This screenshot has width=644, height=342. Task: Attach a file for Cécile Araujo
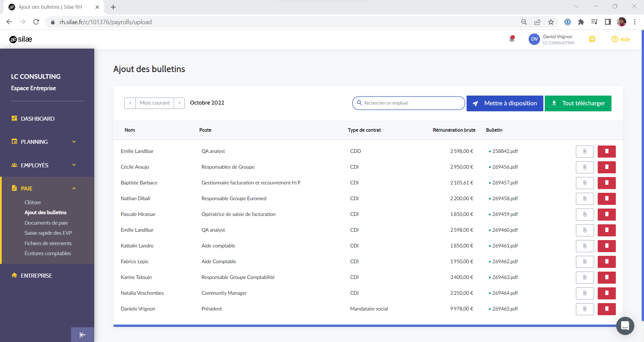(x=585, y=167)
